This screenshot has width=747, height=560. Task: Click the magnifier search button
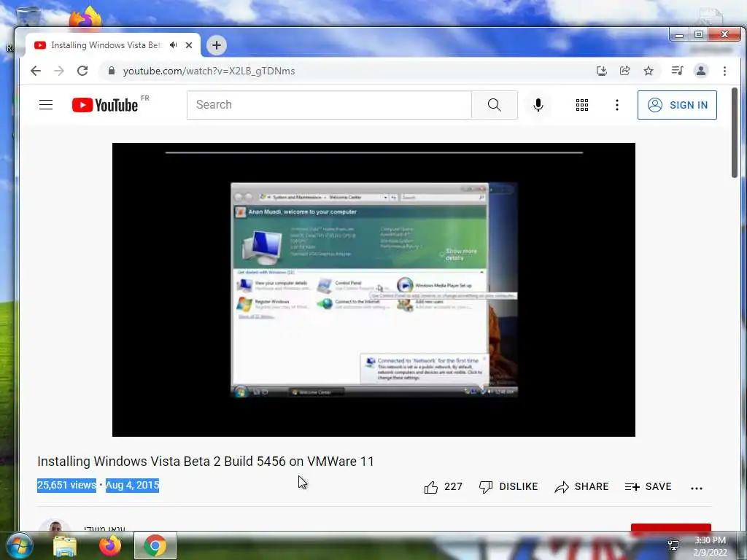coord(495,105)
